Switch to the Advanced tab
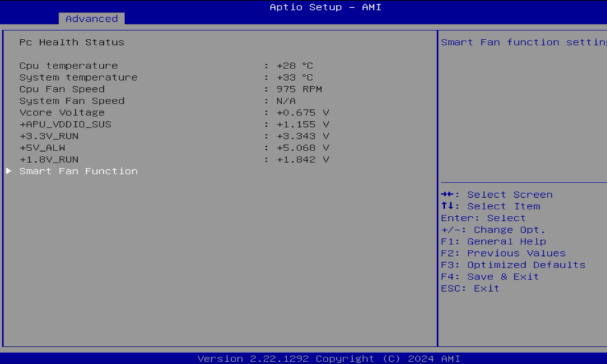Screen dimensions: 607x364 point(92,19)
